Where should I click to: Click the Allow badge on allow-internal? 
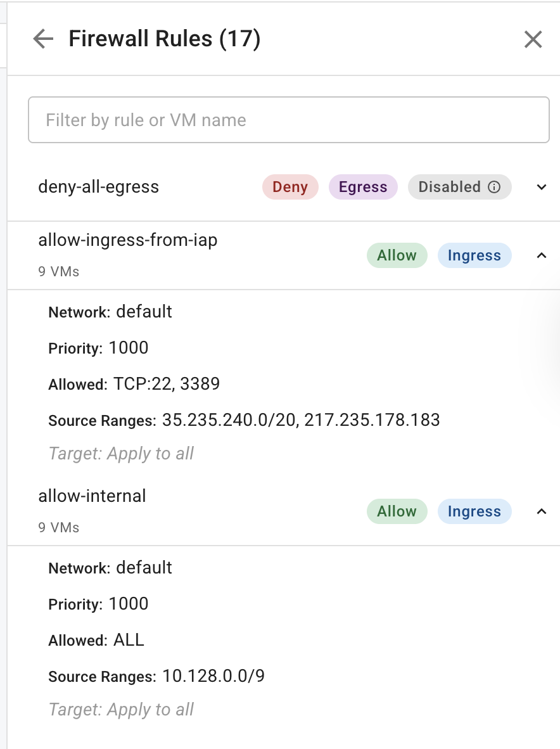tap(397, 511)
